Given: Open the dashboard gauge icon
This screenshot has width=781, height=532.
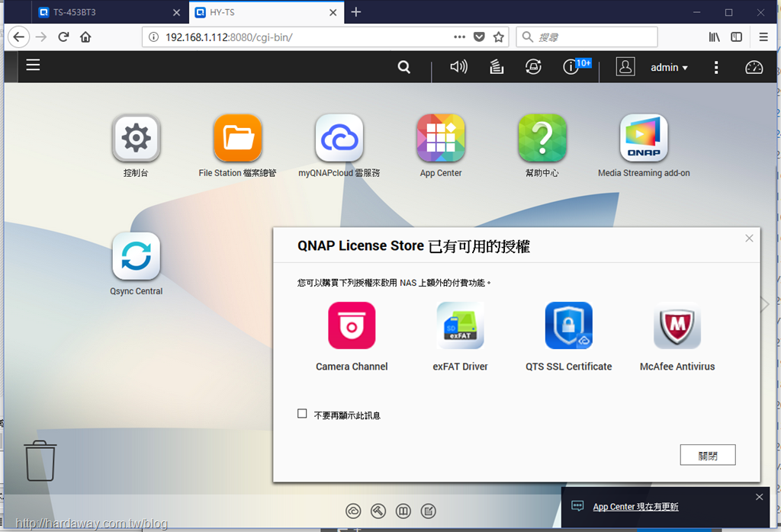Looking at the screenshot, I should tap(754, 67).
